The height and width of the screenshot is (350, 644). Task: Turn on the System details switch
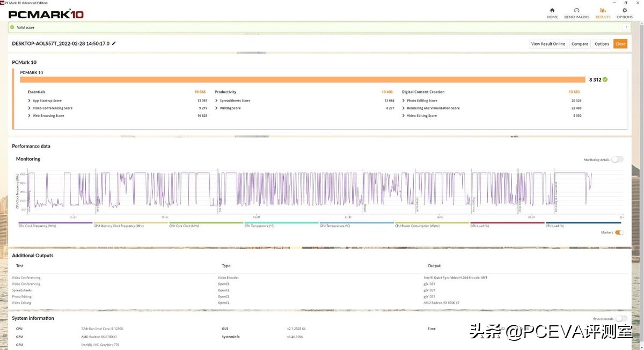[x=621, y=318]
